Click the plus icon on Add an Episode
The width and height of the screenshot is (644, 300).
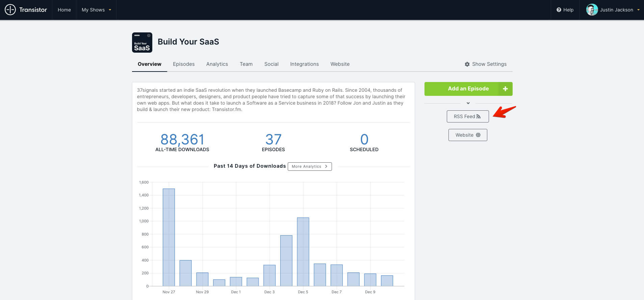505,89
